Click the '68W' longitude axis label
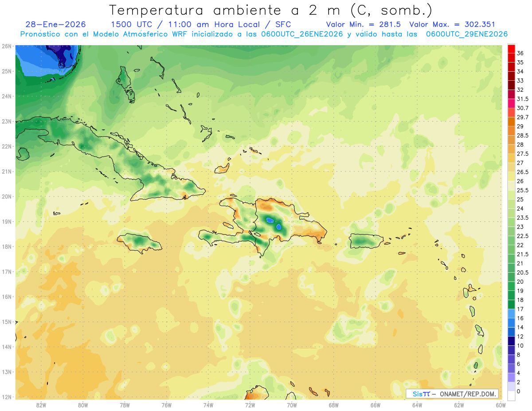The width and height of the screenshot is (532, 411). (x=334, y=405)
